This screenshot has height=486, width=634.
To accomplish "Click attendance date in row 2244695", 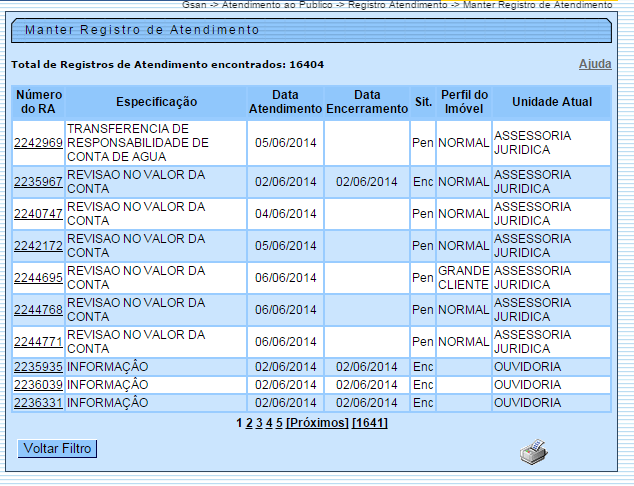I will [285, 278].
